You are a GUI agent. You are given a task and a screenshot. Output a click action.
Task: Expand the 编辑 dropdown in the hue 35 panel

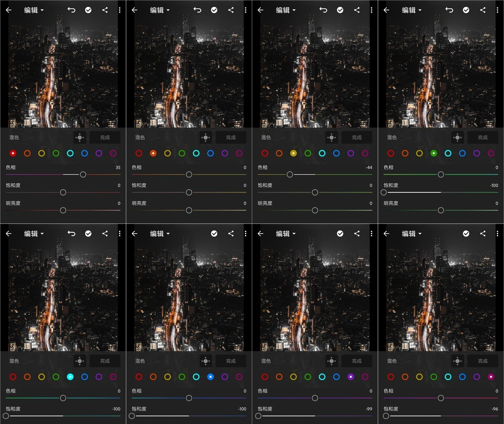click(x=34, y=10)
